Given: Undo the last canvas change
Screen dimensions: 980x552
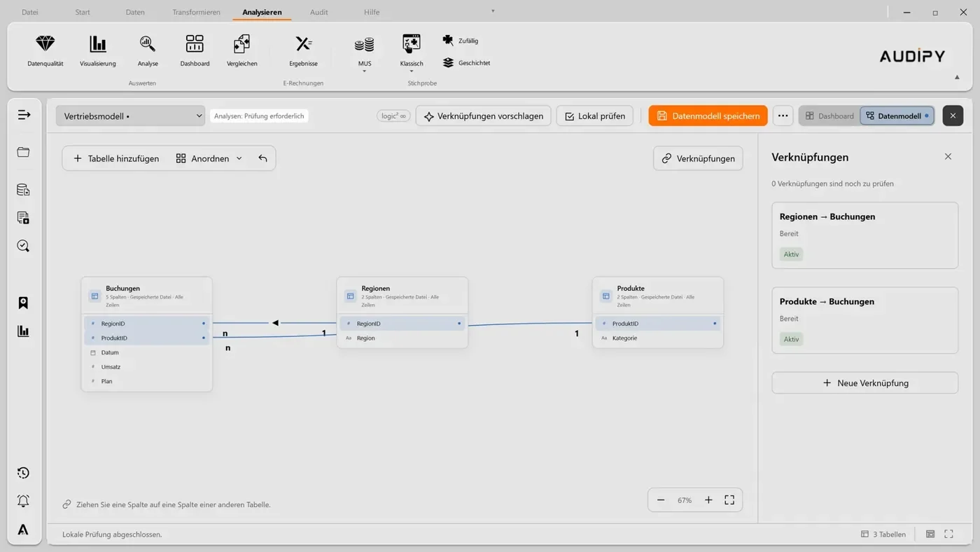Looking at the screenshot, I should (262, 158).
